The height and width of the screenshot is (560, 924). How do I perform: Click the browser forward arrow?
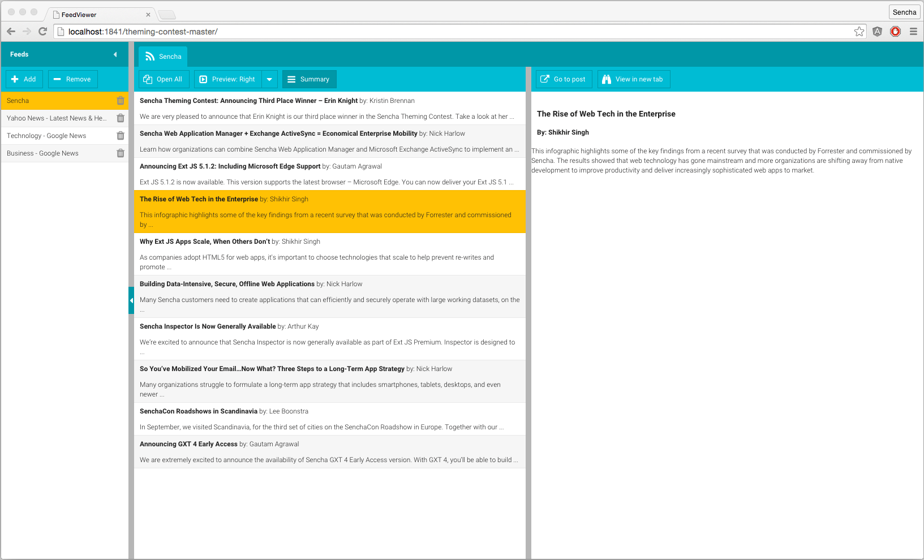[x=27, y=32]
